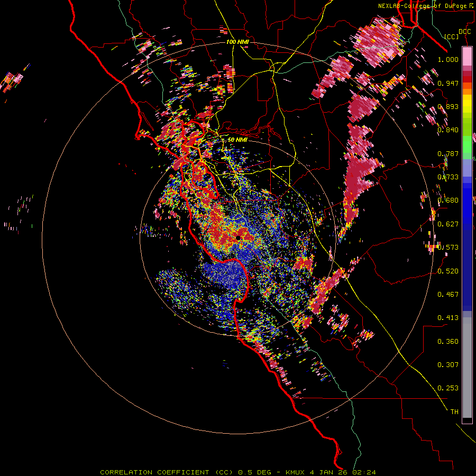
Task: Click the 100 NMI range ring label
Action: click(237, 42)
